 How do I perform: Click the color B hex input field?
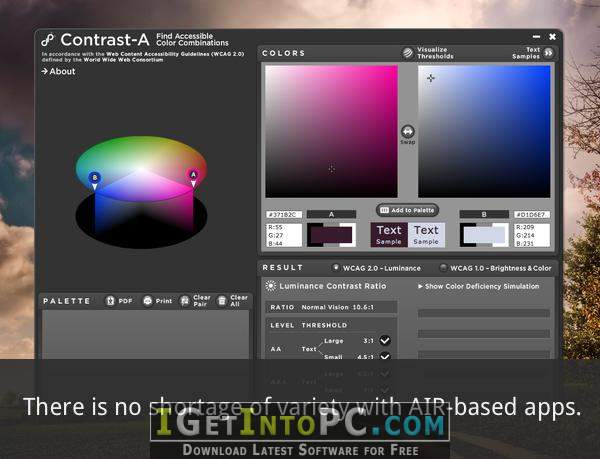(x=532, y=215)
